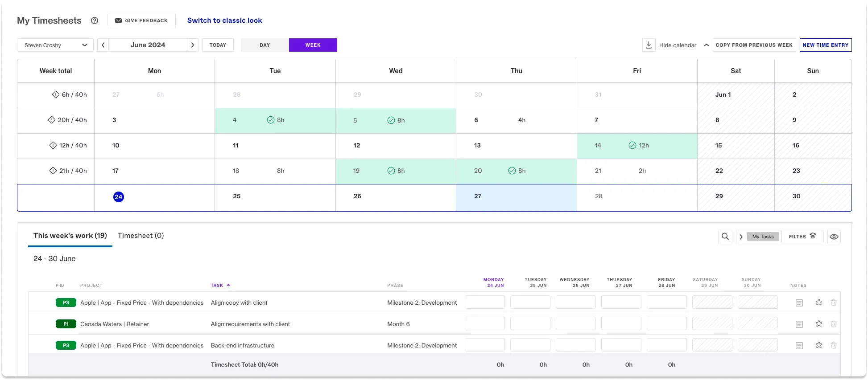Open notes for Back-end infrastructure task
868x380 pixels.
(x=799, y=346)
